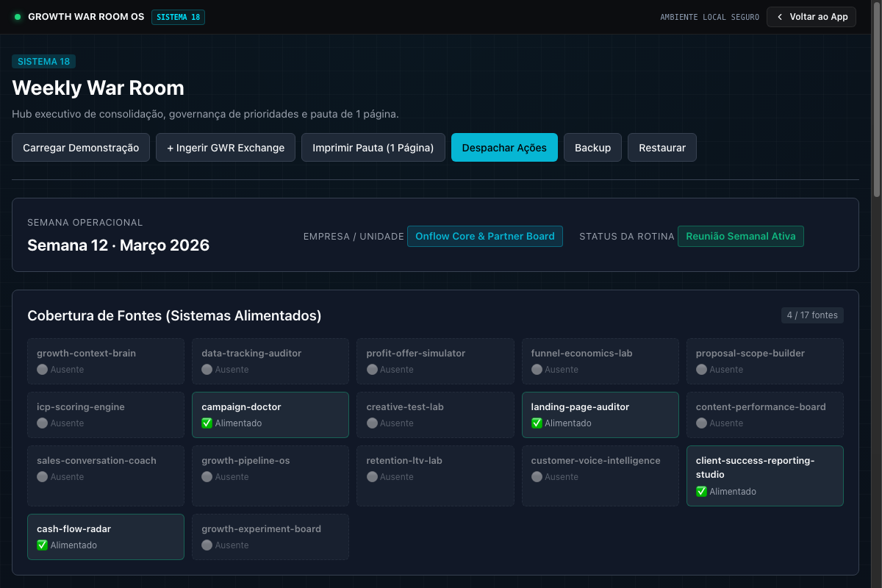
Task: Select the client-success-reporting-studio card name
Action: 756,467
